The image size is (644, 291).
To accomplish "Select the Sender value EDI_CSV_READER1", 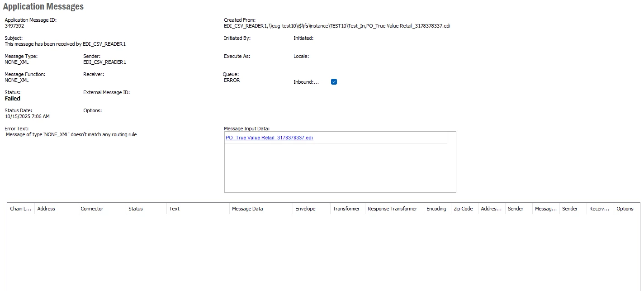I will (x=105, y=62).
